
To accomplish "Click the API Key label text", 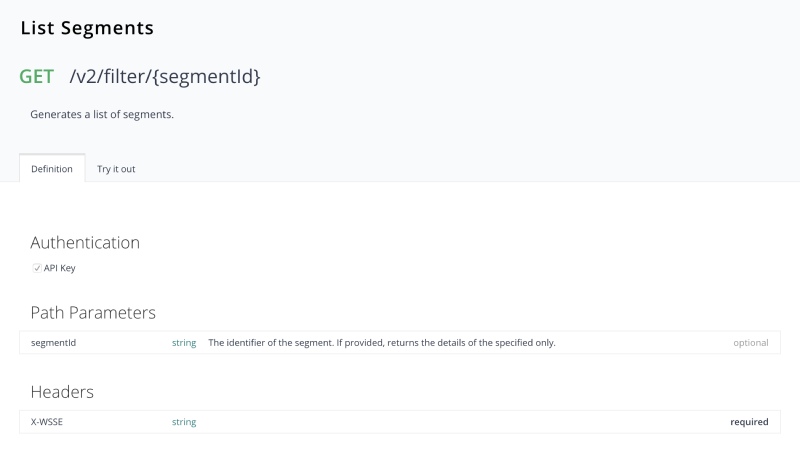I will tap(60, 268).
